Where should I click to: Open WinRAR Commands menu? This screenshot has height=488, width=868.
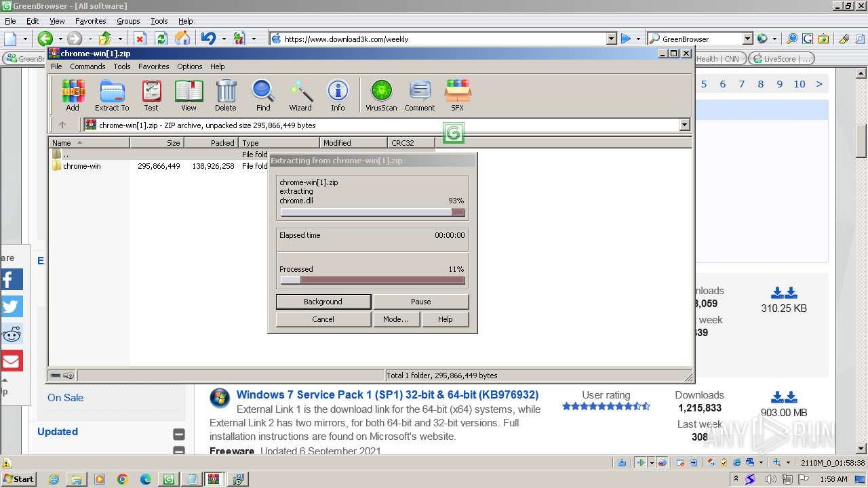(x=87, y=66)
